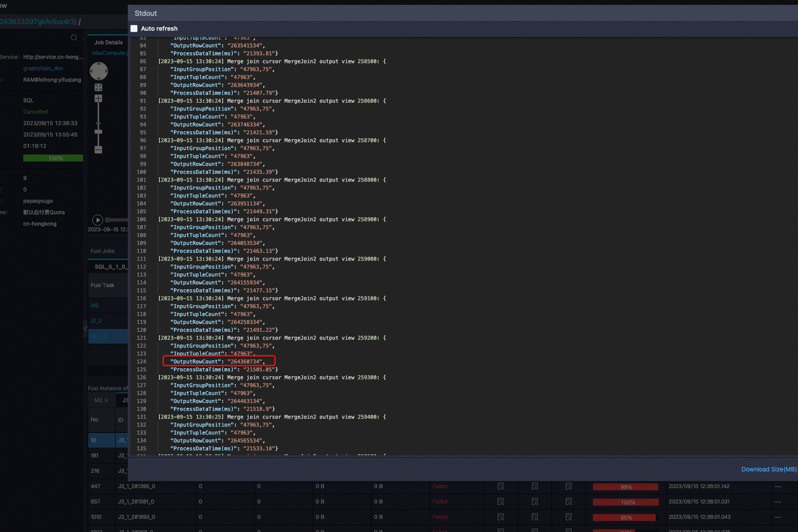The image size is (798, 532).
Task: Click the zoom-in plus button on graph
Action: pos(98,99)
